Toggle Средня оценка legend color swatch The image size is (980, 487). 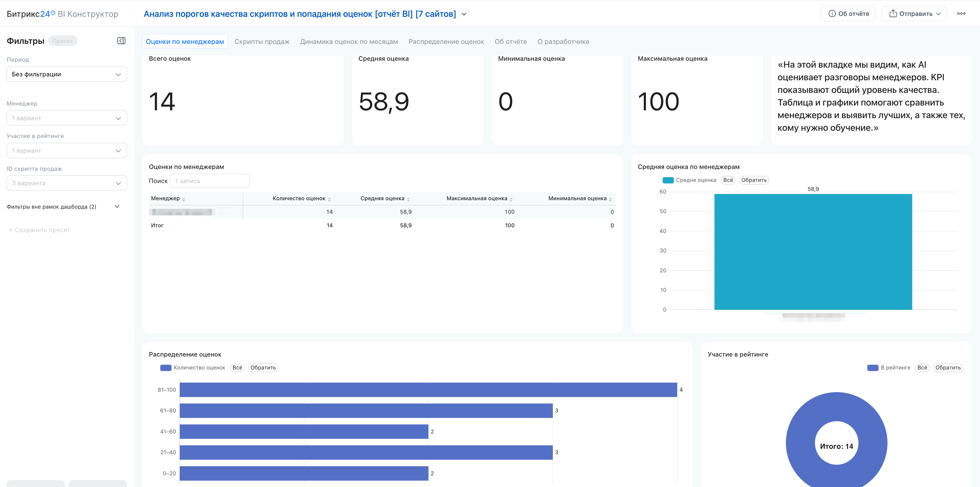click(668, 180)
